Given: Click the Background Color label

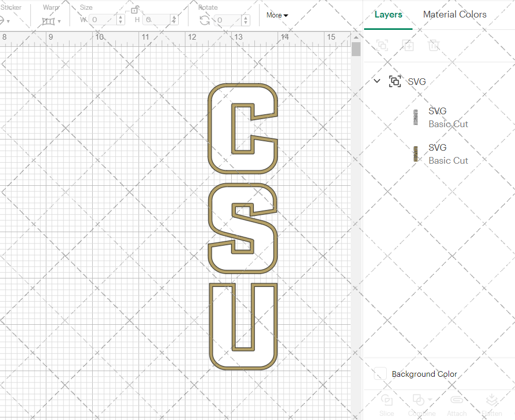Looking at the screenshot, I should pos(424,374).
